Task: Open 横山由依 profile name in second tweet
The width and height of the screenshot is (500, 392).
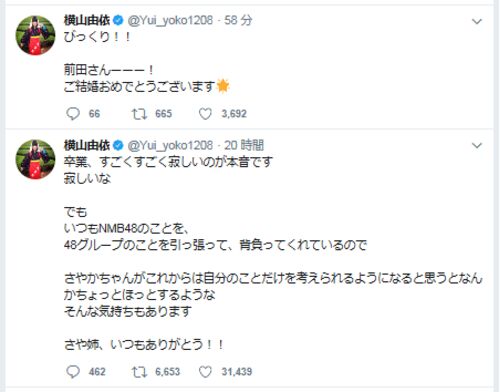Action: coord(87,145)
